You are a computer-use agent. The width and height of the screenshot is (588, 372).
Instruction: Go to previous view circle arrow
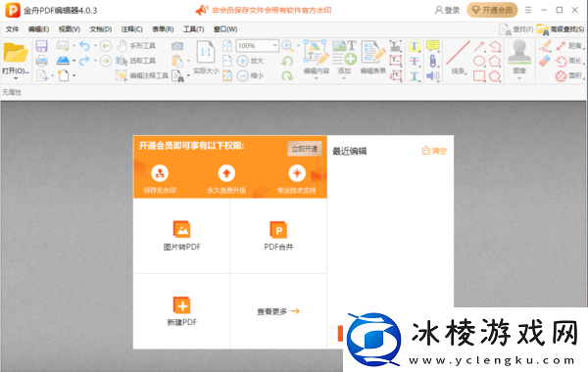pyautogui.click(x=106, y=46)
